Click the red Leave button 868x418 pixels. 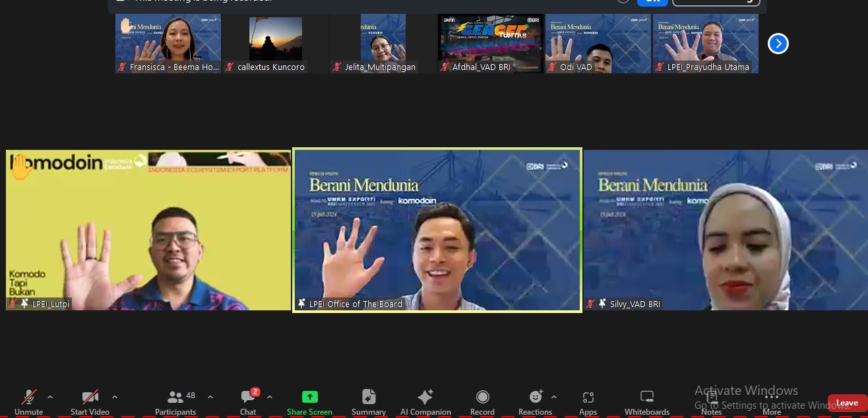(847, 403)
